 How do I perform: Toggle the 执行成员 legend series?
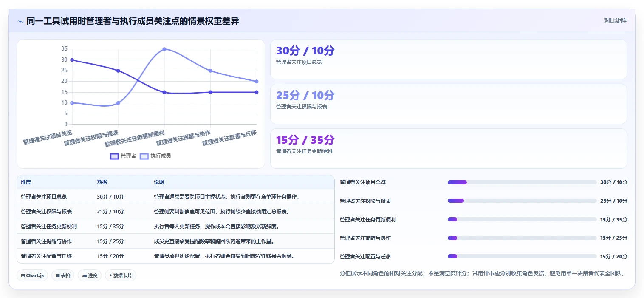pyautogui.click(x=155, y=156)
